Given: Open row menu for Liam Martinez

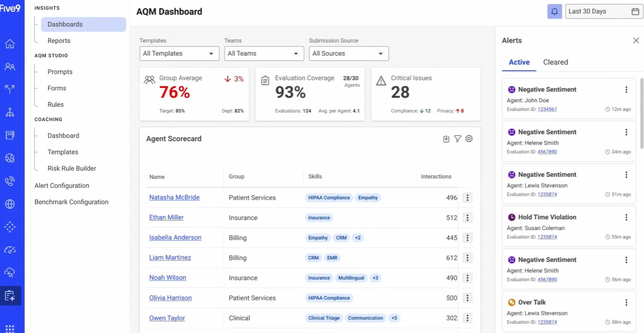Looking at the screenshot, I should (468, 258).
